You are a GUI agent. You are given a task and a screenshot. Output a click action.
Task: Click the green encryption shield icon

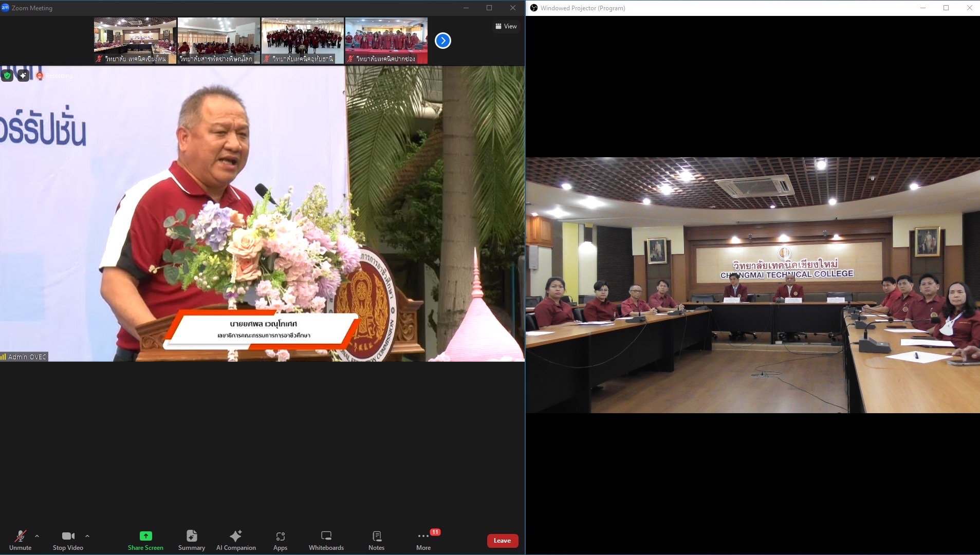click(7, 76)
